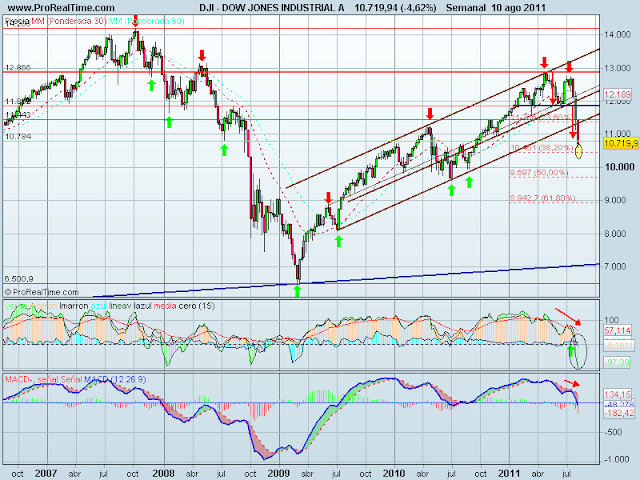Click the www.ProRealTime.com header text

point(61,7)
